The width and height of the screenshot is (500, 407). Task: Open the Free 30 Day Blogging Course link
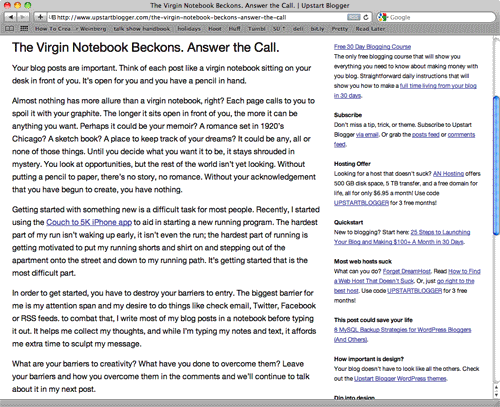tap(372, 47)
